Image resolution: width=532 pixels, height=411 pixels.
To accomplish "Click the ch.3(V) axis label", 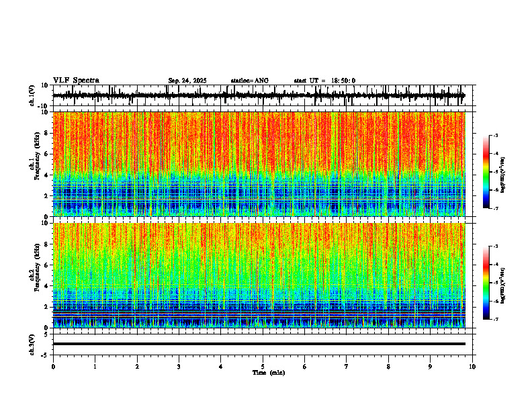I will [32, 345].
